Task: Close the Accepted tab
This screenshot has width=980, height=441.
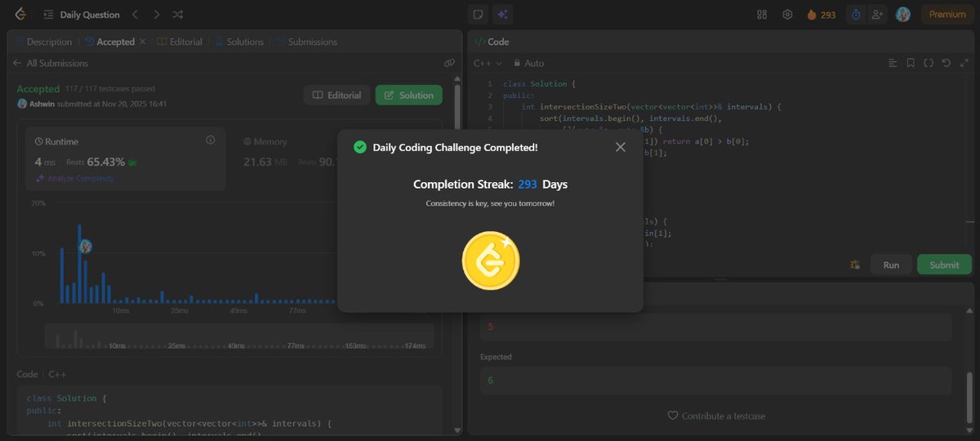Action: [x=143, y=42]
